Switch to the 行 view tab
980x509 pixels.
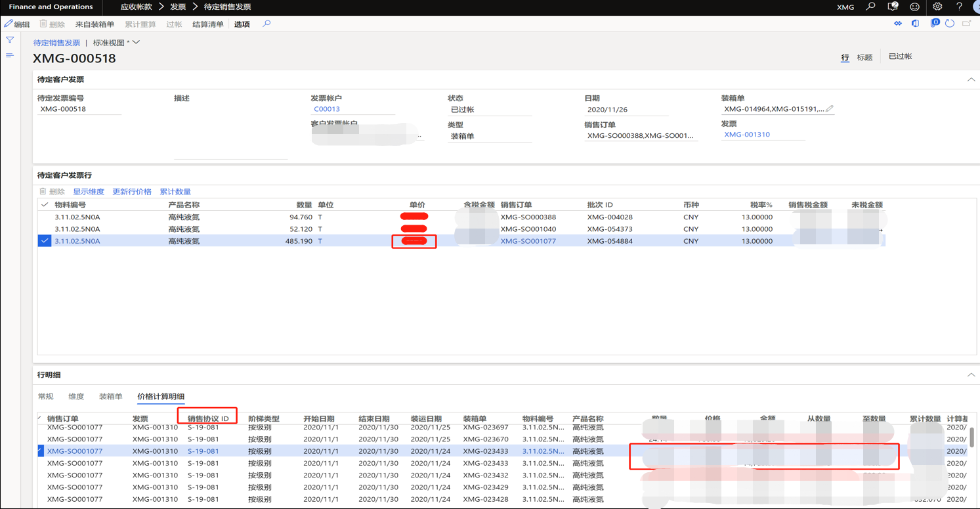coord(845,57)
